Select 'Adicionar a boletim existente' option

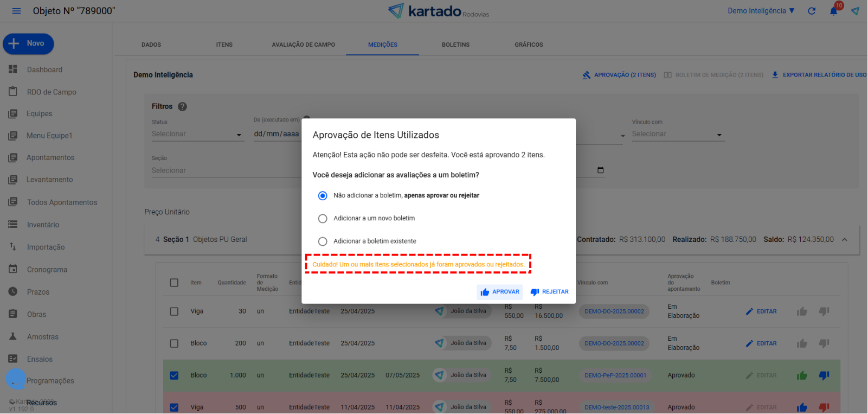323,241
